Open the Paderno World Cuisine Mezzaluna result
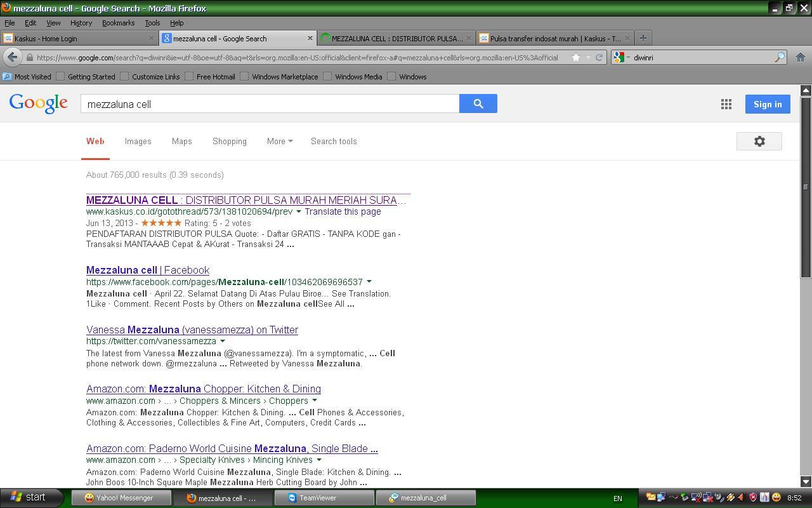 (x=232, y=448)
